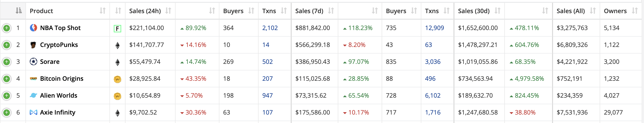644x123 pixels.
Task: Click the Bitcoin Origins logo icon
Action: 33,79
